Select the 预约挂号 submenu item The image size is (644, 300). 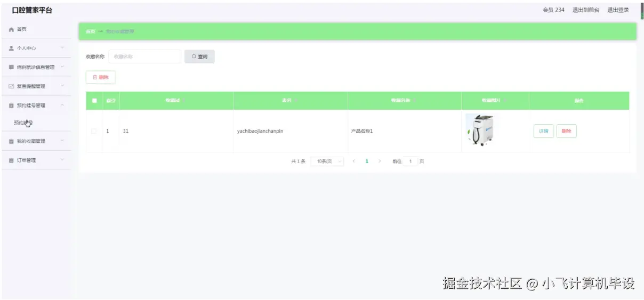(x=36, y=123)
